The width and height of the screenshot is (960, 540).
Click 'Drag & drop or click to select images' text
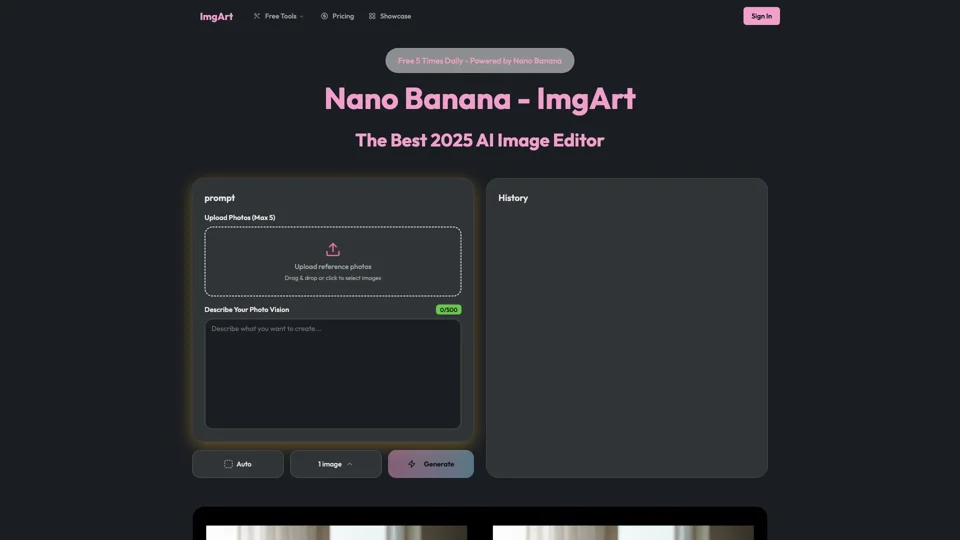point(332,278)
